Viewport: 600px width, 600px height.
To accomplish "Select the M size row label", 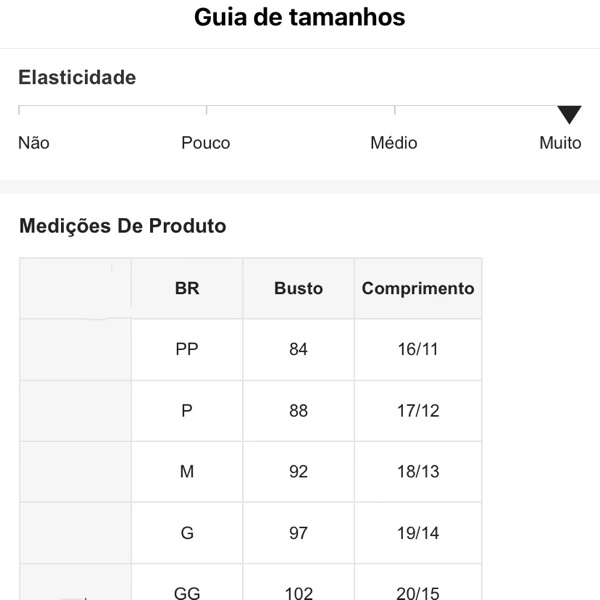I will [x=187, y=472].
